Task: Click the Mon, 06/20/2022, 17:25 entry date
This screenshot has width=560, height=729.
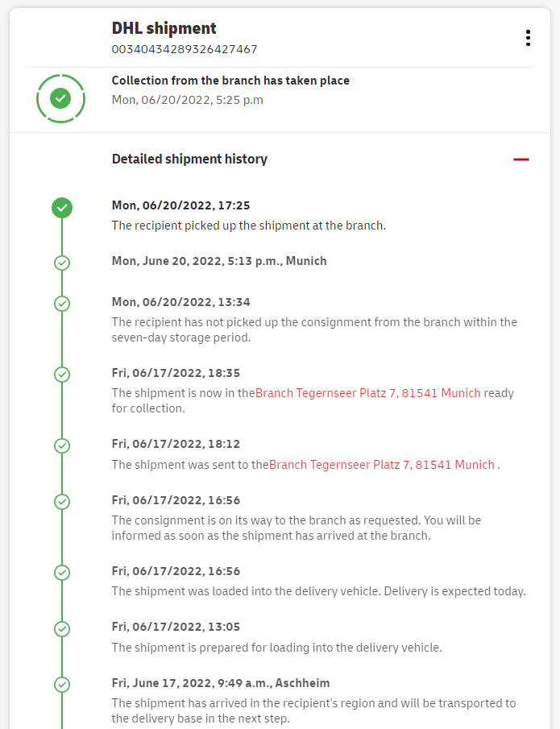Action: point(181,205)
